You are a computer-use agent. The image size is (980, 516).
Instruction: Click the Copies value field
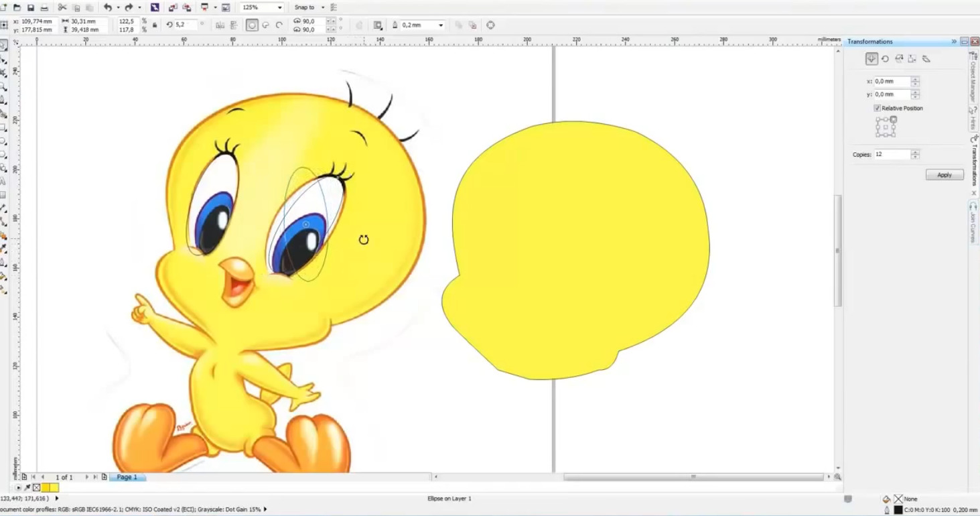click(892, 154)
